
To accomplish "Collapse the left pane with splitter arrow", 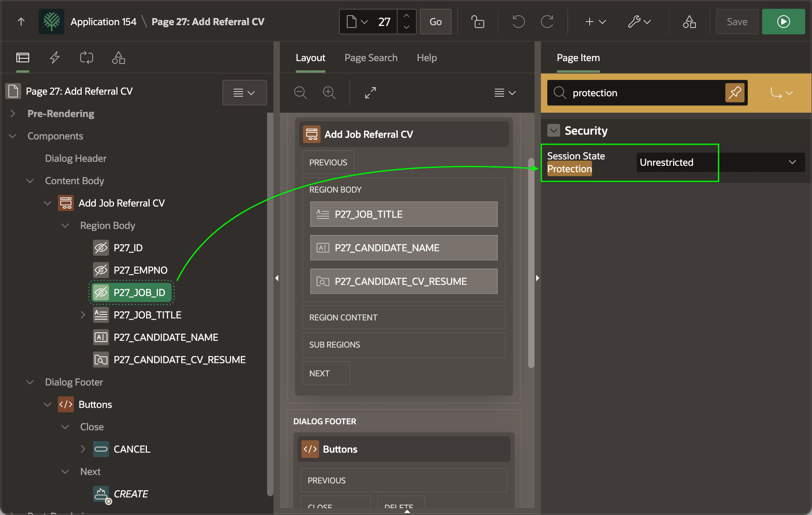I will click(x=277, y=278).
